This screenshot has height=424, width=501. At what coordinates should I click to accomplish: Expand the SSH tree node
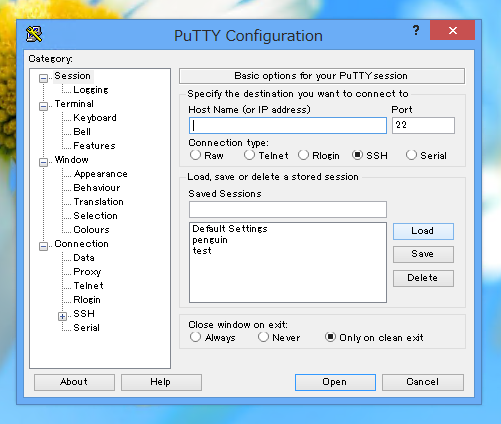click(62, 316)
